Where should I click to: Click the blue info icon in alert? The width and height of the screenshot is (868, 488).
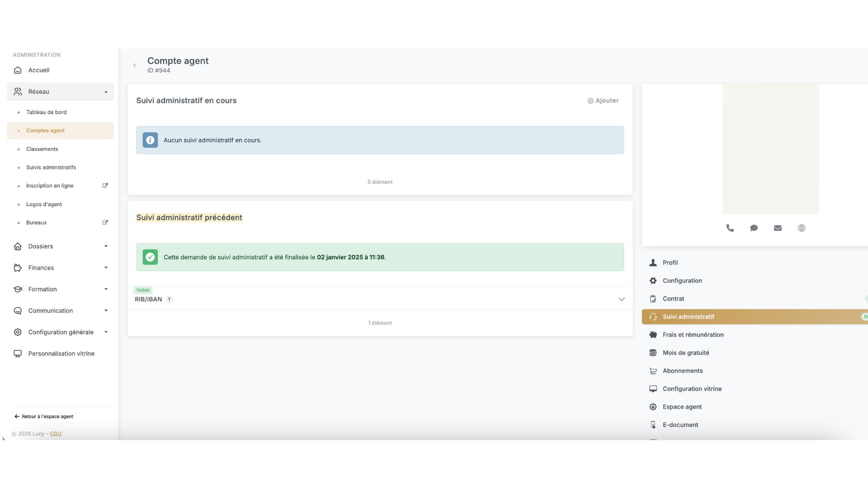pyautogui.click(x=150, y=140)
